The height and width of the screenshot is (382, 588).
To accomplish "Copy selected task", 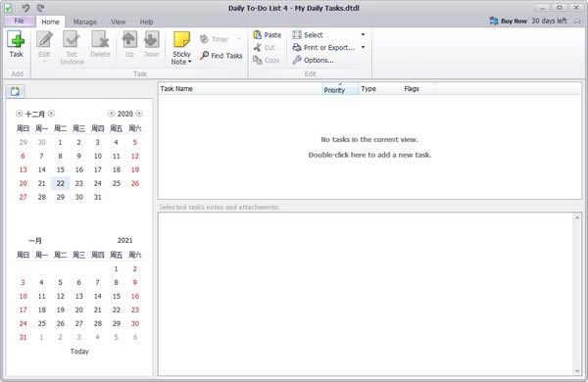I will click(x=267, y=60).
